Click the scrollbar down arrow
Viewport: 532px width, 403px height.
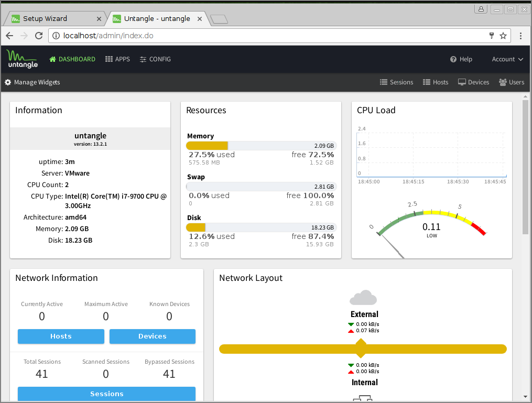coord(526,396)
